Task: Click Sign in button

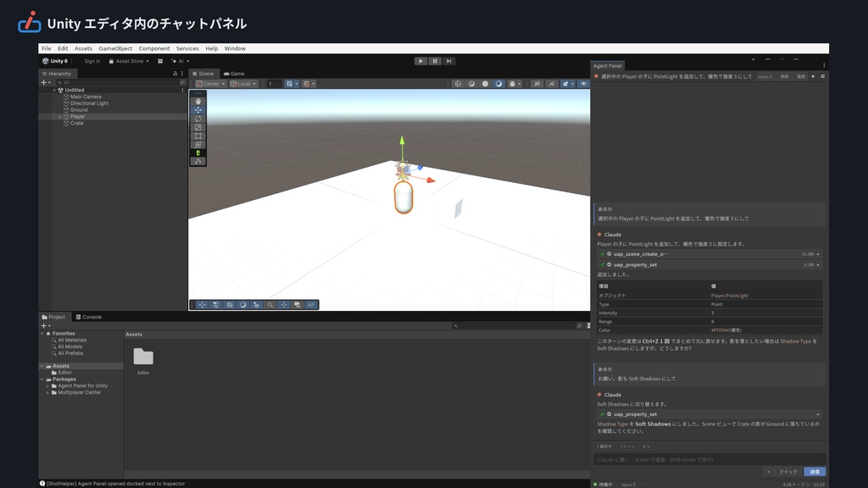Action: click(x=92, y=61)
